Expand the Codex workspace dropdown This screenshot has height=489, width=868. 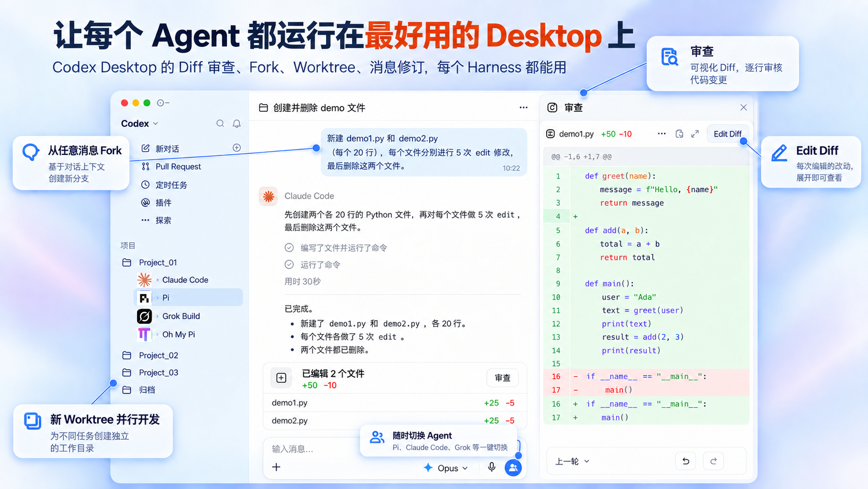(x=140, y=123)
